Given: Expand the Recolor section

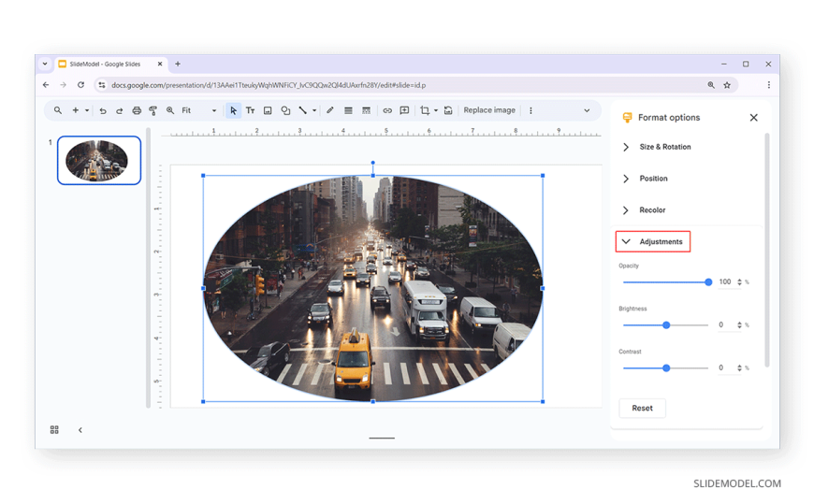Looking at the screenshot, I should click(x=644, y=210).
